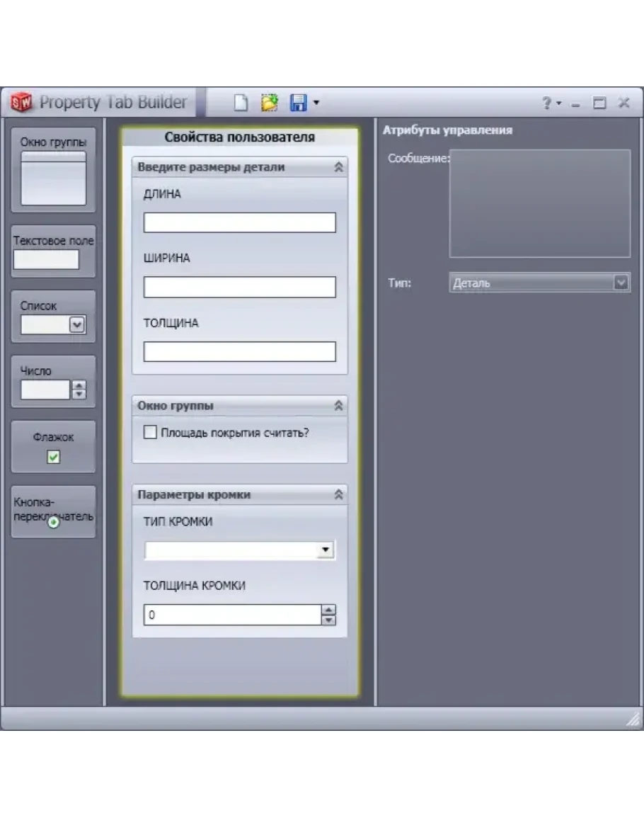The width and height of the screenshot is (644, 818).
Task: Click the Save floppy disk icon
Action: pos(298,103)
